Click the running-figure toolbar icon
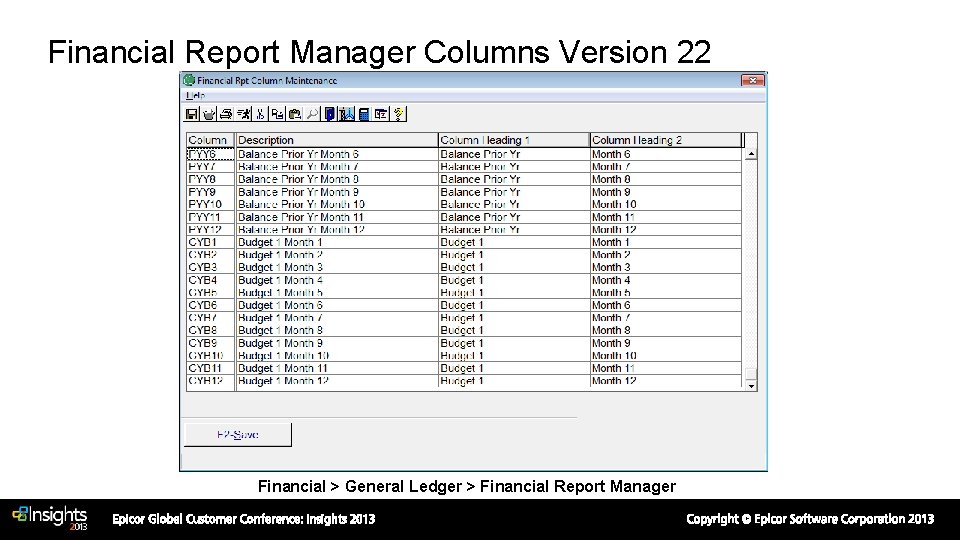The image size is (960, 540). pos(244,114)
